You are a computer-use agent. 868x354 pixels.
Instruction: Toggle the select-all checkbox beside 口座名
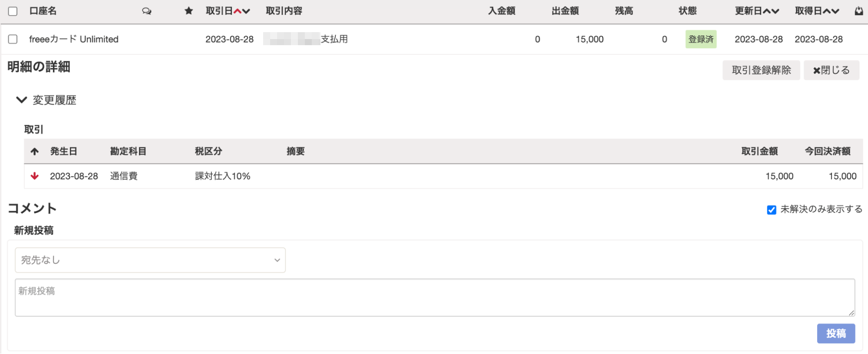tap(13, 11)
